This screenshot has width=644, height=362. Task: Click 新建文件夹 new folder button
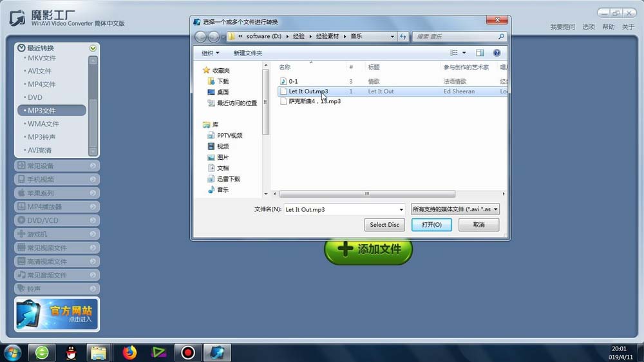point(248,53)
